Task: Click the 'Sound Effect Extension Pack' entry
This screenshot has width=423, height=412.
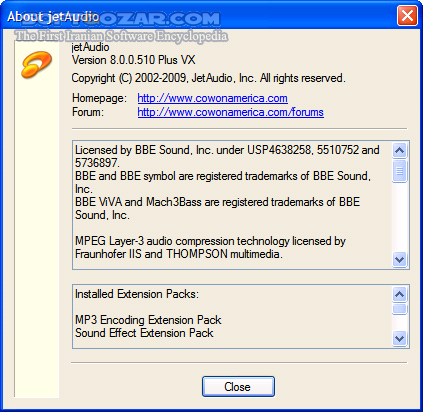Action: [144, 333]
